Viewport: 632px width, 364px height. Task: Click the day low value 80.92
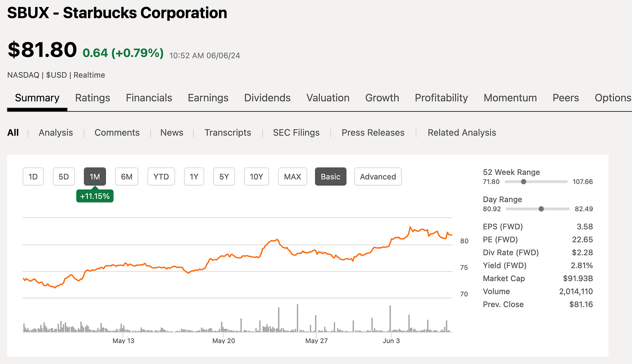click(x=492, y=209)
